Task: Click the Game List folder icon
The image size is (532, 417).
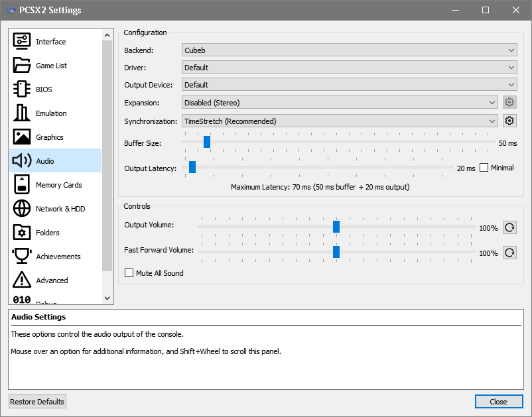Action: pyautogui.click(x=22, y=65)
